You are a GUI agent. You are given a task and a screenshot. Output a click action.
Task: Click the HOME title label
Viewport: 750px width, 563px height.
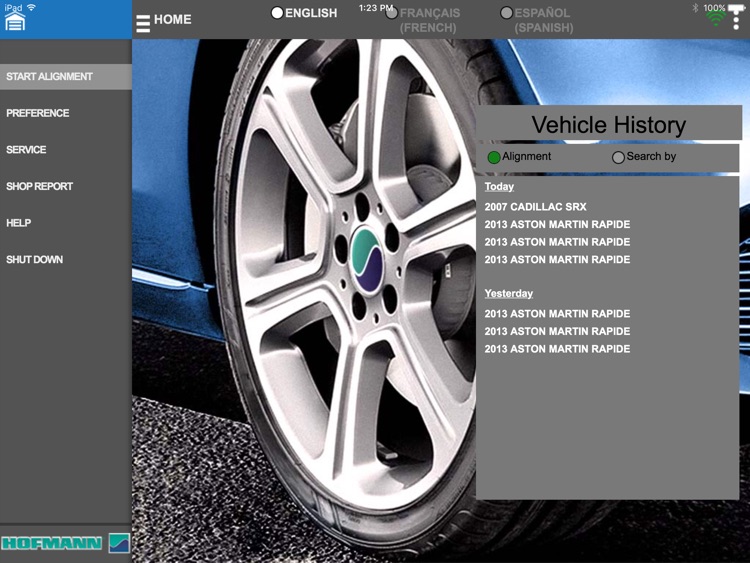173,20
